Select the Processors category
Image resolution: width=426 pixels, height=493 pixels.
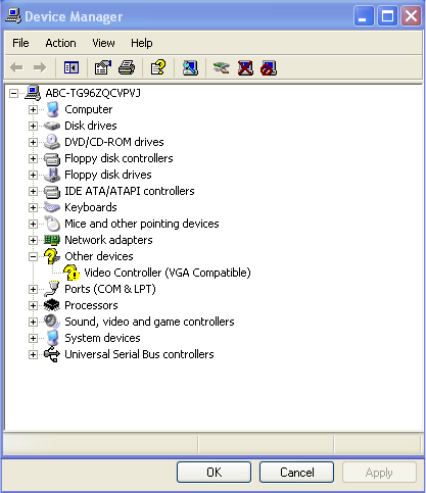click(x=91, y=305)
